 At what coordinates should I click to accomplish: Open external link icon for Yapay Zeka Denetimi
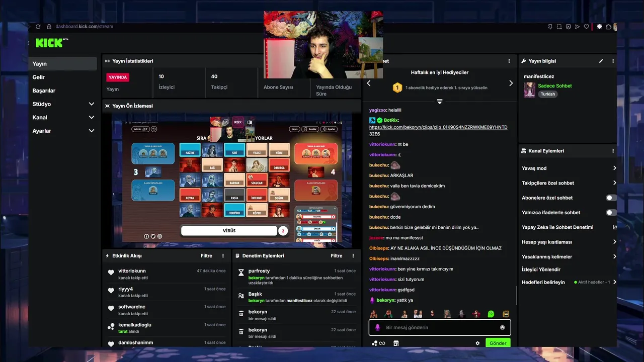[x=614, y=227]
